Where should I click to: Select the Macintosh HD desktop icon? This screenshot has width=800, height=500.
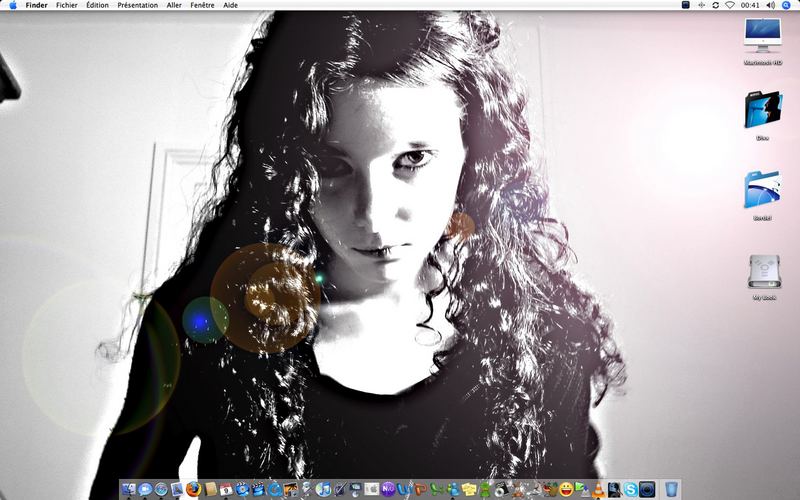click(763, 42)
